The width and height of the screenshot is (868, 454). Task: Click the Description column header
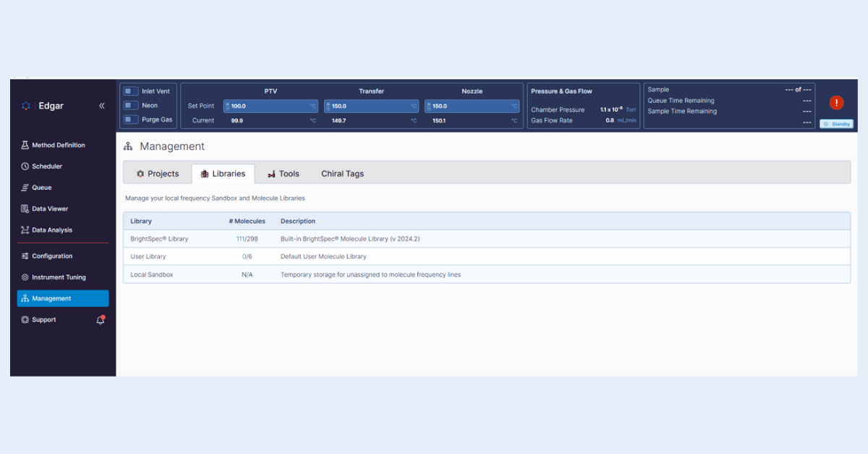tap(298, 221)
